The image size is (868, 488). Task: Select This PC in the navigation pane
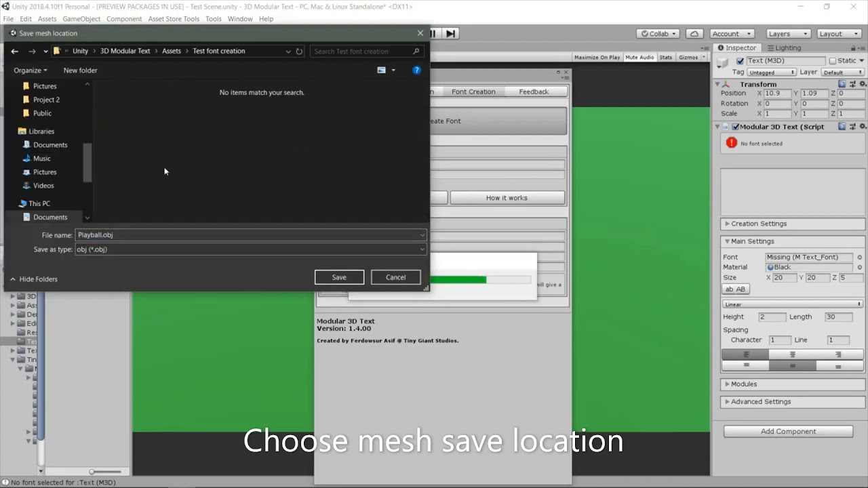[x=34, y=203]
